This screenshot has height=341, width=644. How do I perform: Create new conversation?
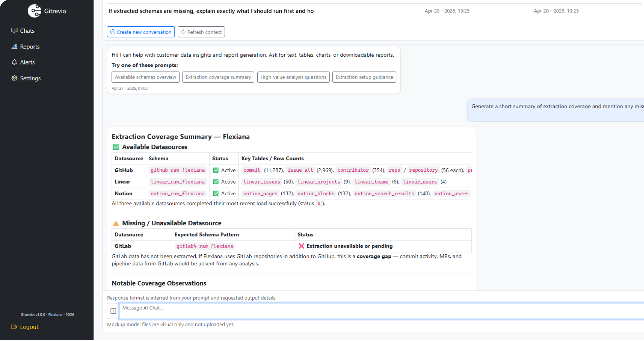click(x=141, y=32)
